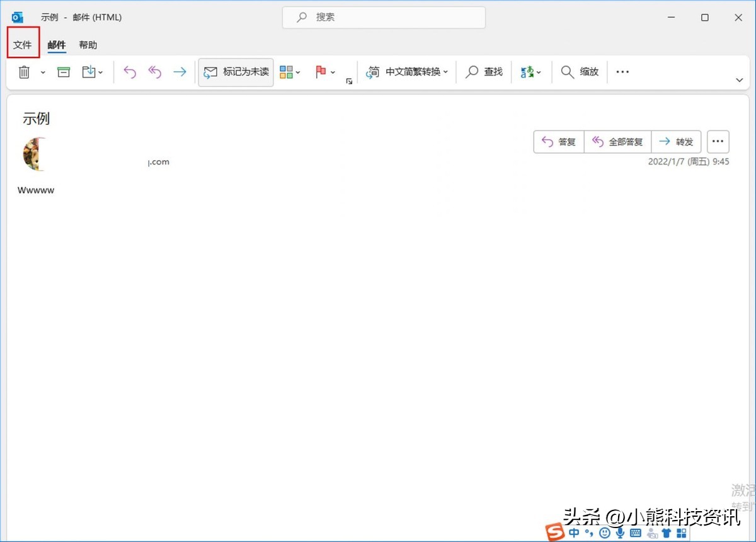Open the Delete tool icon

click(x=24, y=71)
